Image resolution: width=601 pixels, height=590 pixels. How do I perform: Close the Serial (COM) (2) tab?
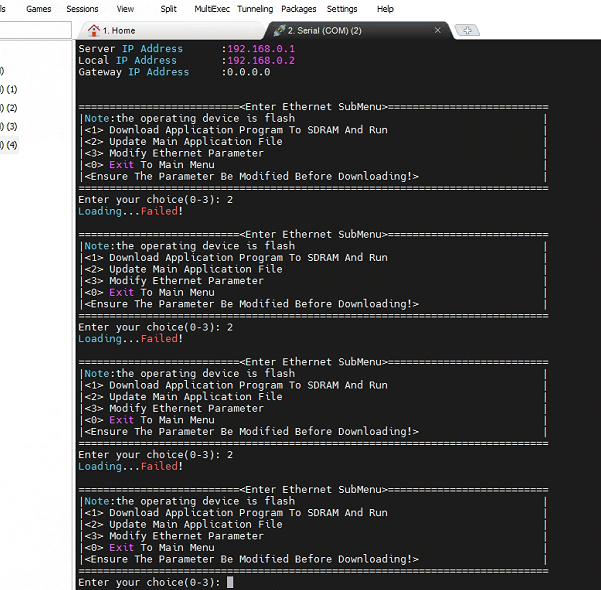(437, 31)
